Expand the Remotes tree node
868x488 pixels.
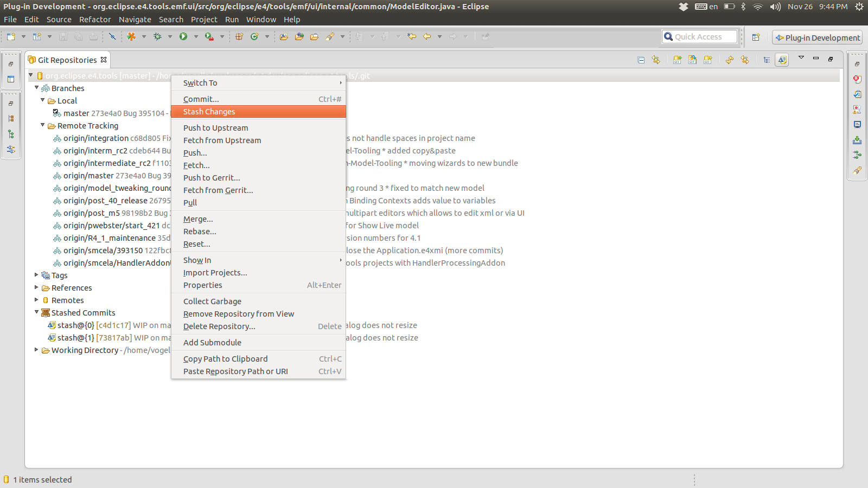[37, 300]
